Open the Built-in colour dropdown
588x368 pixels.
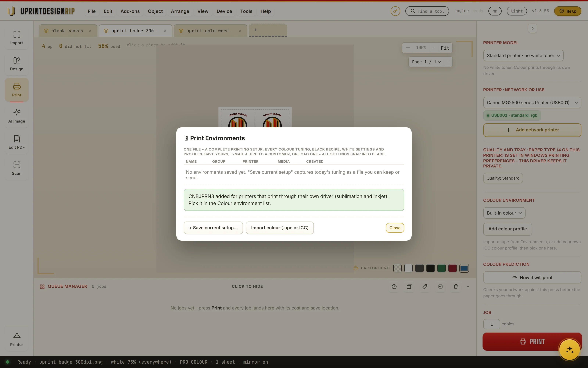point(504,213)
